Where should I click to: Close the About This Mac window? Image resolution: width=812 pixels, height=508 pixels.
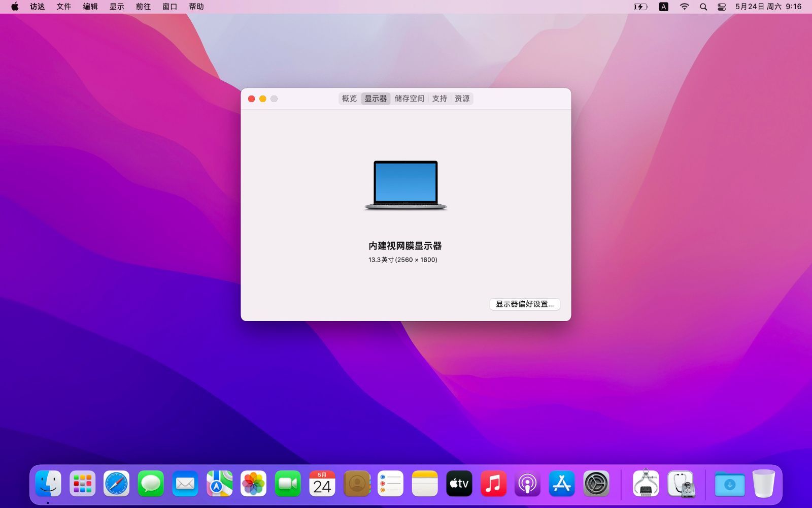[x=251, y=99]
